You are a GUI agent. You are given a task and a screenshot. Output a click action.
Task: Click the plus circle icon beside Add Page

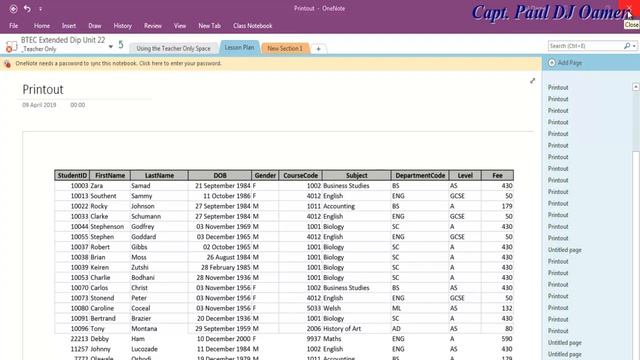coord(552,63)
